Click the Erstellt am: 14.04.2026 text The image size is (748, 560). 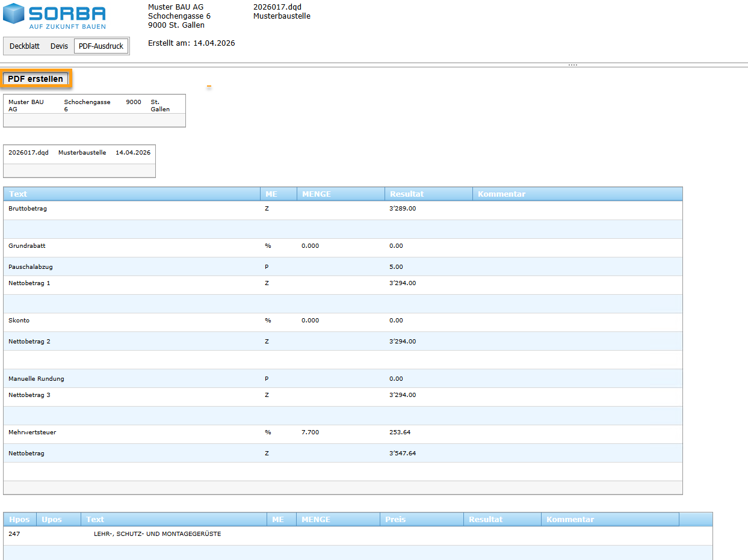[x=191, y=43]
